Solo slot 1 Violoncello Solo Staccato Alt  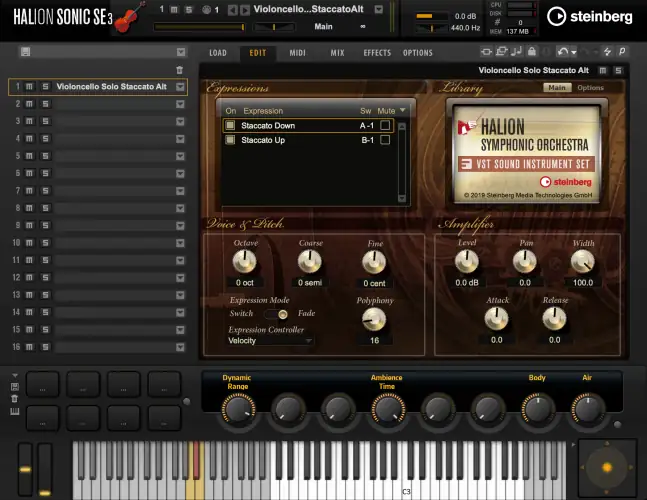(x=44, y=87)
